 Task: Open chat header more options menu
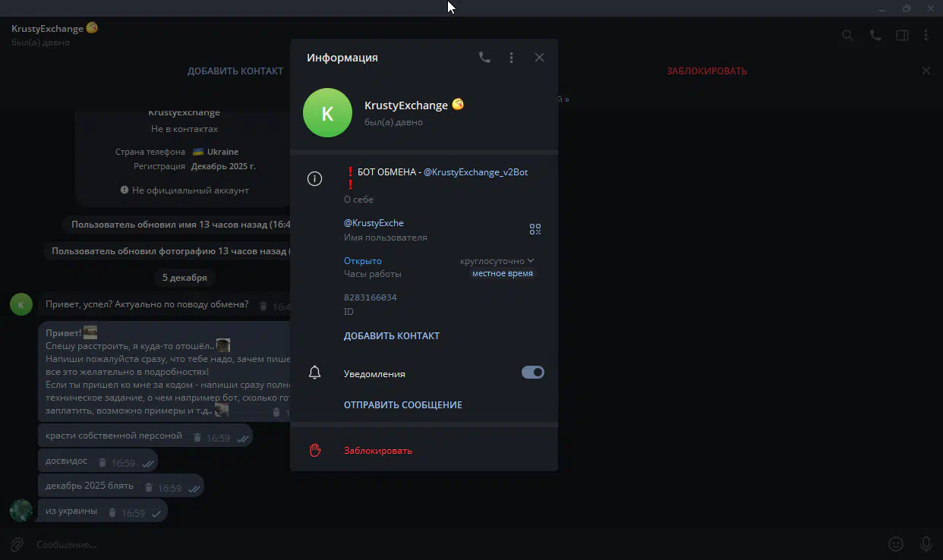pos(926,35)
